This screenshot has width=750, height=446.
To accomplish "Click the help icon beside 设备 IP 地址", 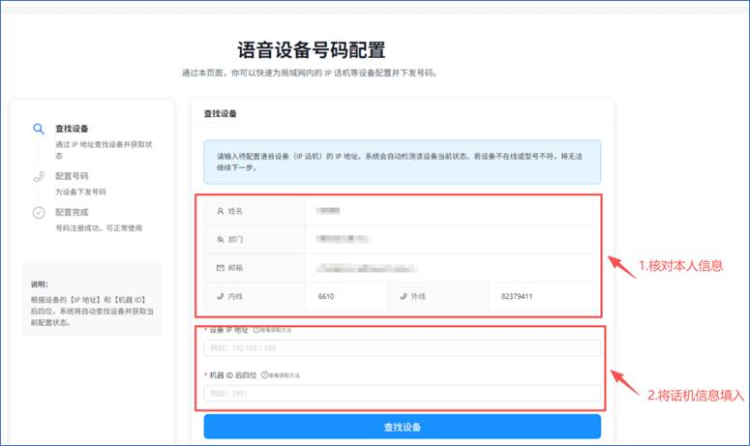I will [256, 329].
